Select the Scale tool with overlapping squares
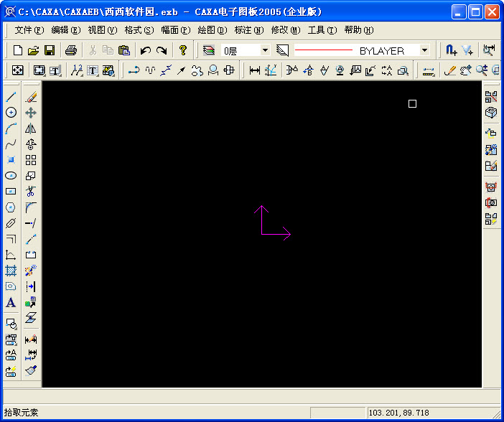Image resolution: width=504 pixels, height=422 pixels. [31, 176]
